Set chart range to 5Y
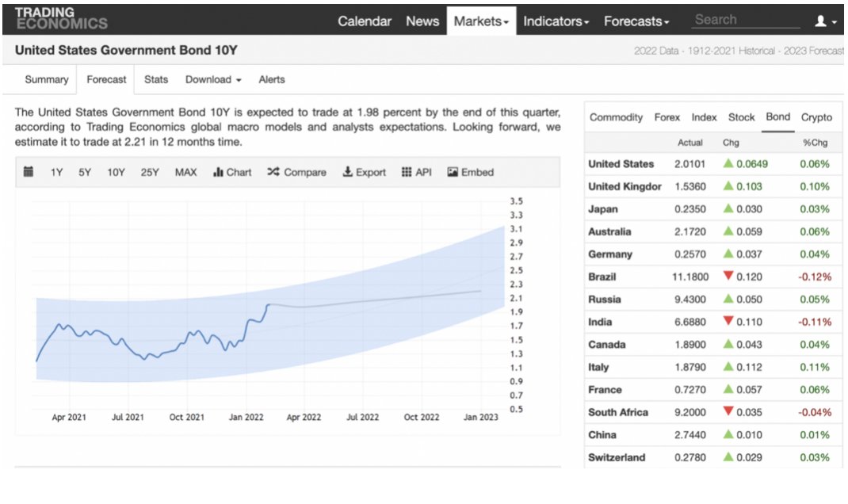This screenshot has height=504, width=848. coord(85,172)
